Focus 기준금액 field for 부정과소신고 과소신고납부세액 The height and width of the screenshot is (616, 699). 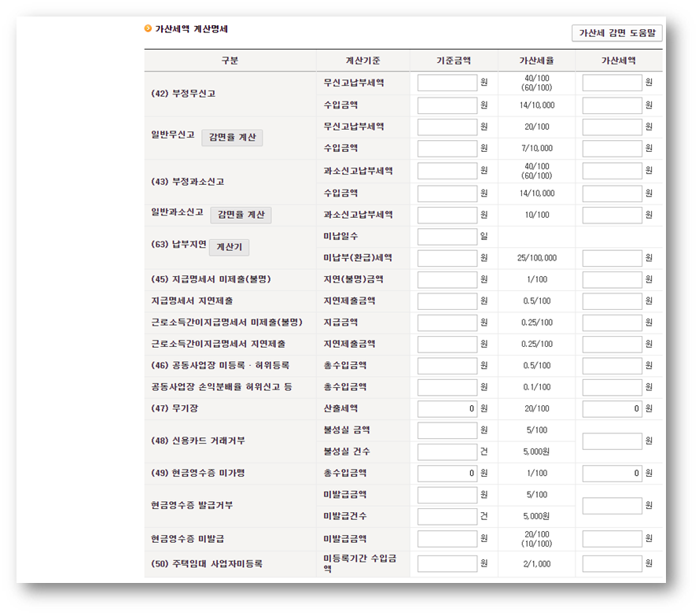447,171
